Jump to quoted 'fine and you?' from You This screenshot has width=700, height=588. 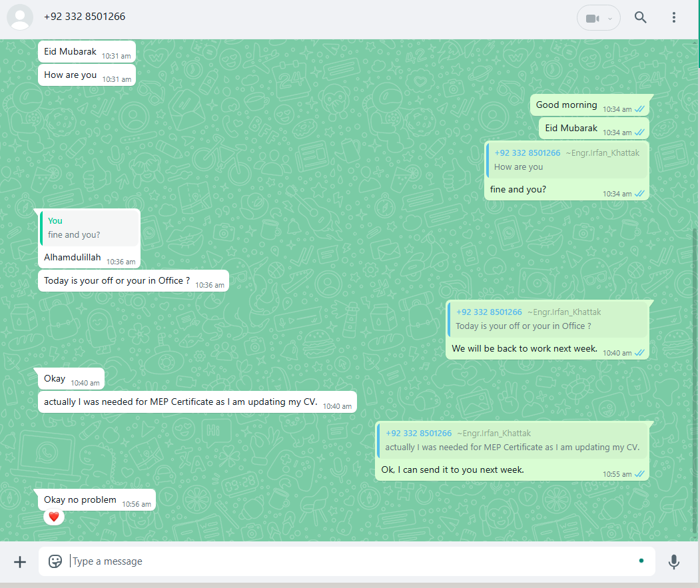click(89, 228)
